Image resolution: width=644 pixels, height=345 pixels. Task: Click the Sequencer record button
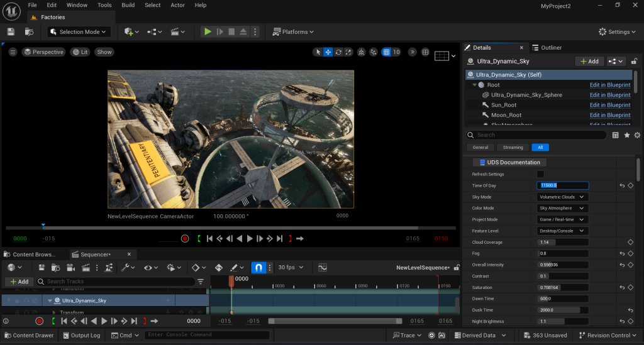[x=39, y=321]
